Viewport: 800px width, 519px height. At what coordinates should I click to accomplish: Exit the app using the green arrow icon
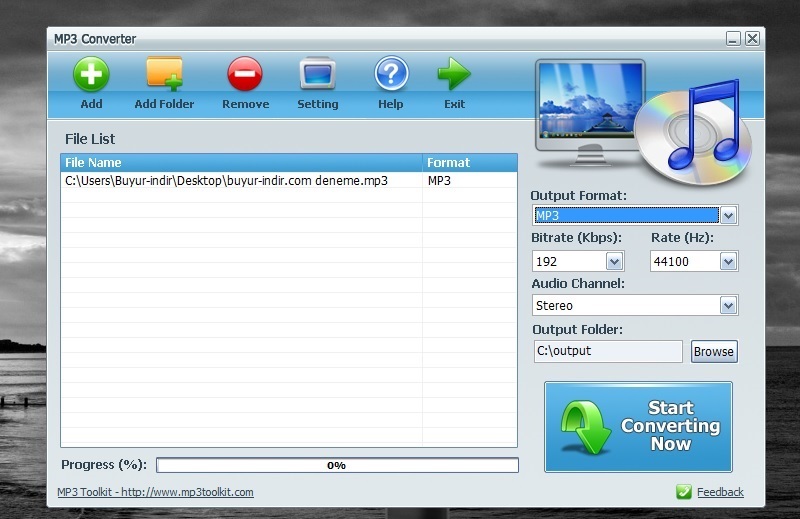pyautogui.click(x=454, y=74)
